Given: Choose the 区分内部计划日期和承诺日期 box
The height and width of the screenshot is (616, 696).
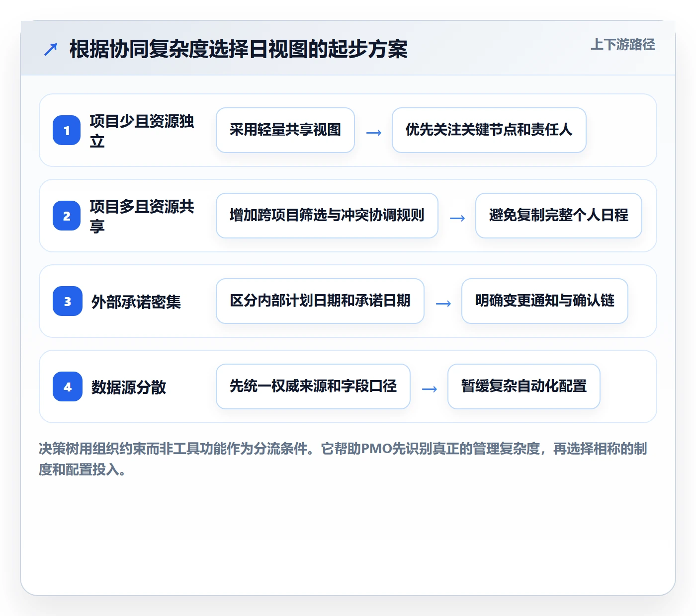Looking at the screenshot, I should point(320,301).
